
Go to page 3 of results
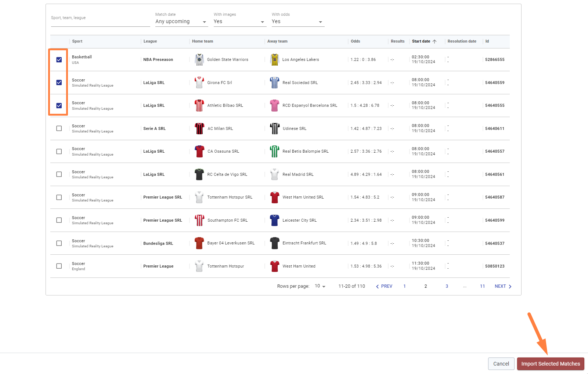pos(447,286)
